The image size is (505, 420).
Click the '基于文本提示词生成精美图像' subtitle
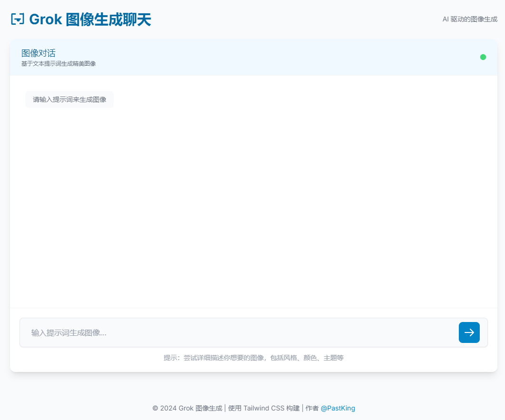(x=59, y=63)
